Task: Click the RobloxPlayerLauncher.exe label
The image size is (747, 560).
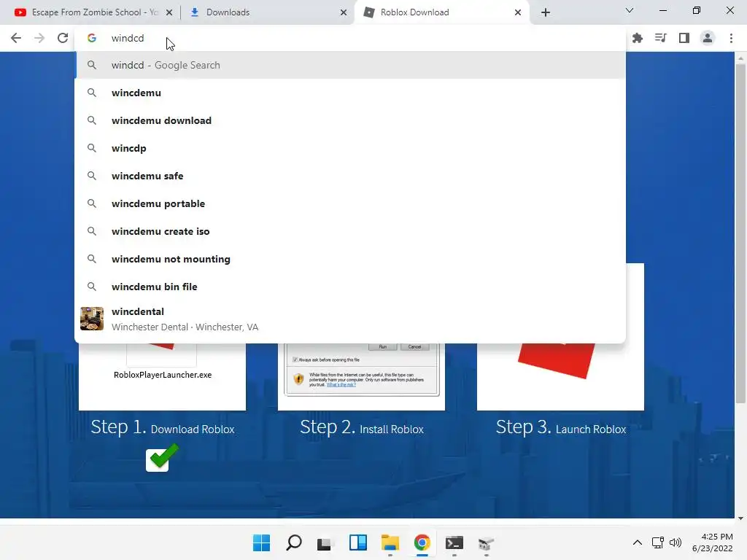Action: click(163, 375)
